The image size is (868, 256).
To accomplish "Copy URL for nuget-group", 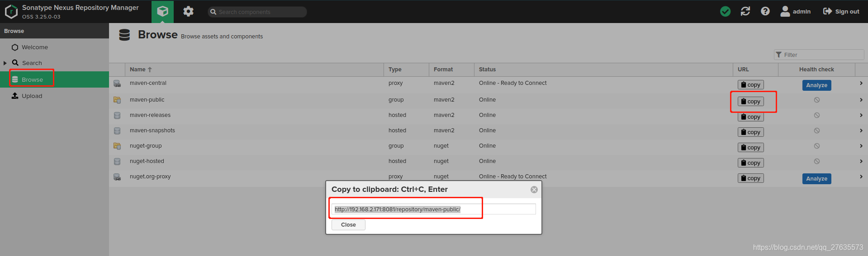I will point(751,148).
